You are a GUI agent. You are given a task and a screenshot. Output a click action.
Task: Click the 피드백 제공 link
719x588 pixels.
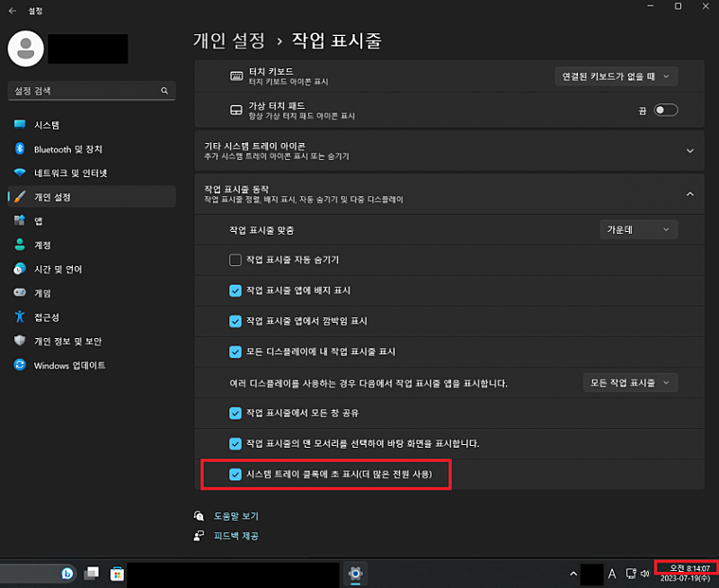click(x=236, y=536)
